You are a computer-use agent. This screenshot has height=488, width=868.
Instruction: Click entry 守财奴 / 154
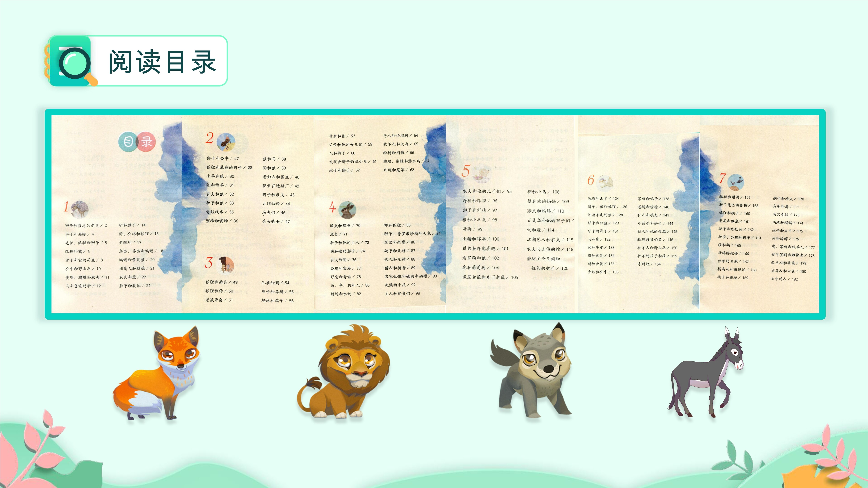point(649,264)
